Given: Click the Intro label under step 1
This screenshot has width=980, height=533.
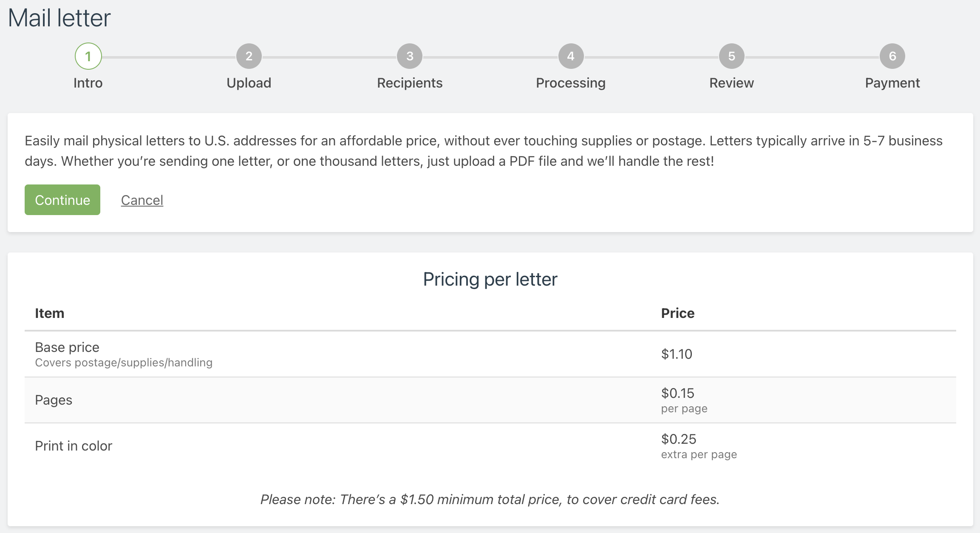Looking at the screenshot, I should 88,83.
